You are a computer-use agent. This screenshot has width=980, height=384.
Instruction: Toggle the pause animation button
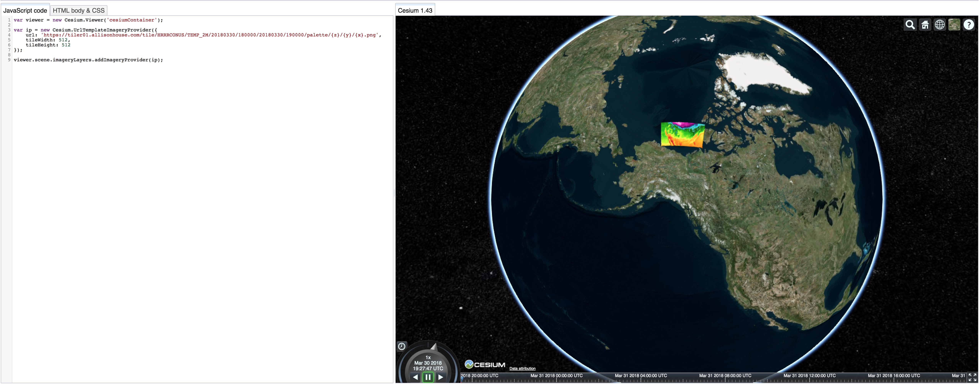point(428,377)
